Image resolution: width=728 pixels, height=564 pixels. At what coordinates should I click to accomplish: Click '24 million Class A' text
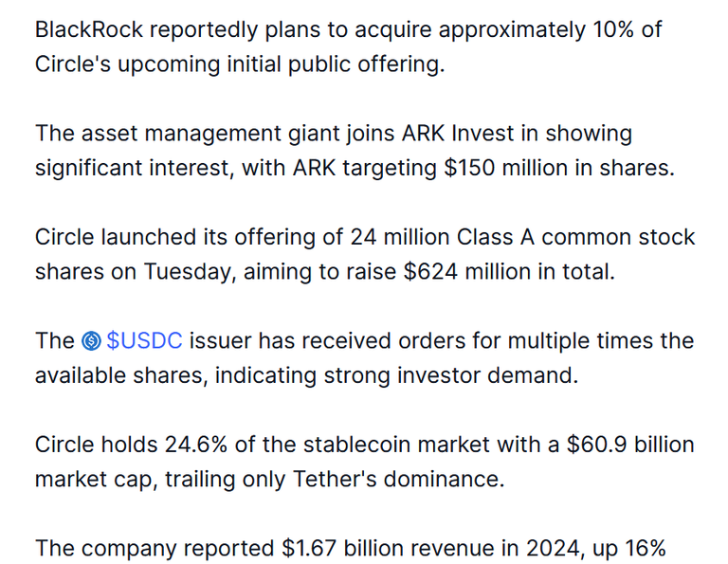[x=443, y=237]
